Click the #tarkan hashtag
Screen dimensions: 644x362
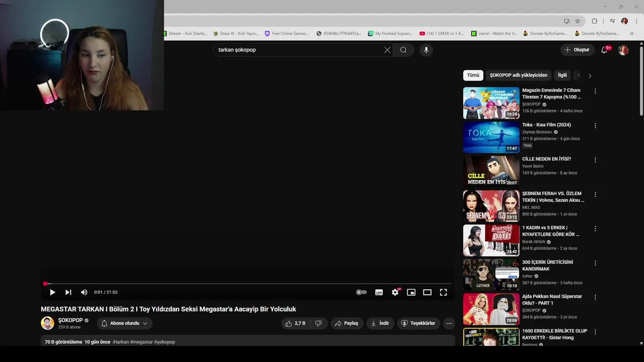click(x=121, y=342)
